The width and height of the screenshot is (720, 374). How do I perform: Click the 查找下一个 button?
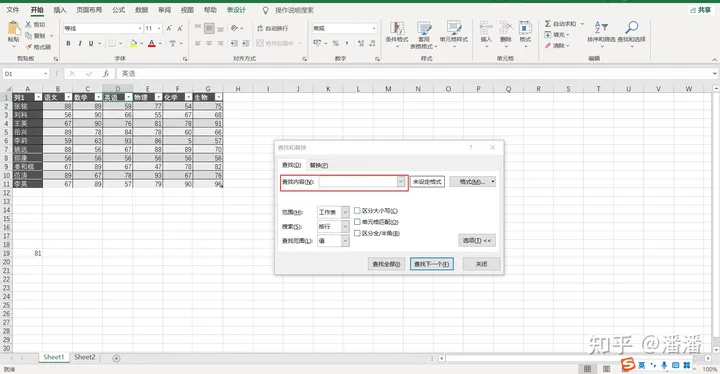click(432, 264)
